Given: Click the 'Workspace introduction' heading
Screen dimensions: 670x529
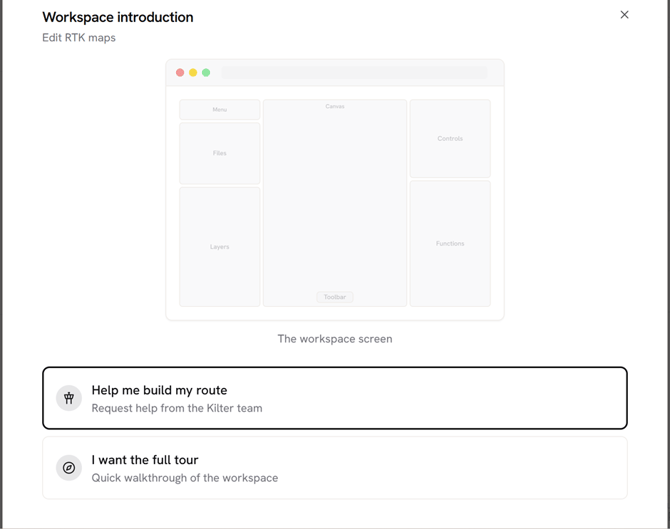Looking at the screenshot, I should click(118, 17).
